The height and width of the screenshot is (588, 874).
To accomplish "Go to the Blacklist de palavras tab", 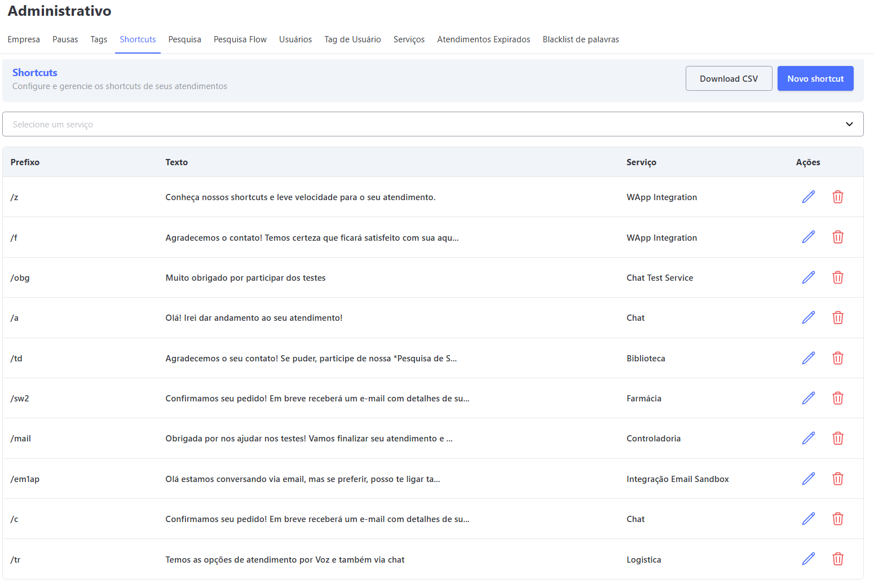I will point(581,39).
